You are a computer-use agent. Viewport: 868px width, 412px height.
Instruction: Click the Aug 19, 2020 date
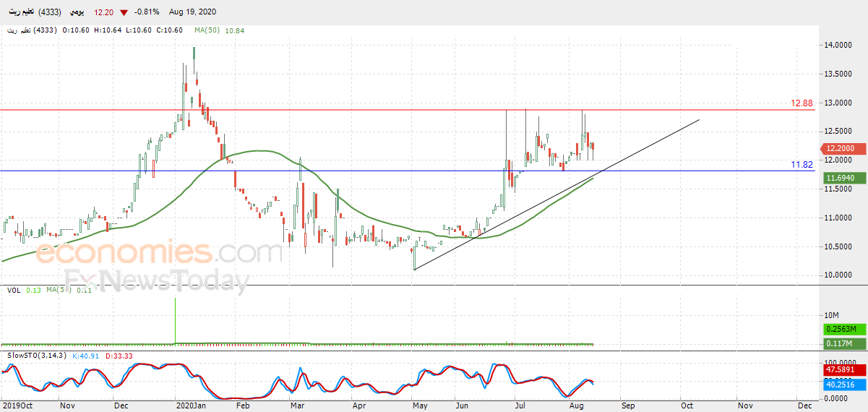click(x=192, y=13)
